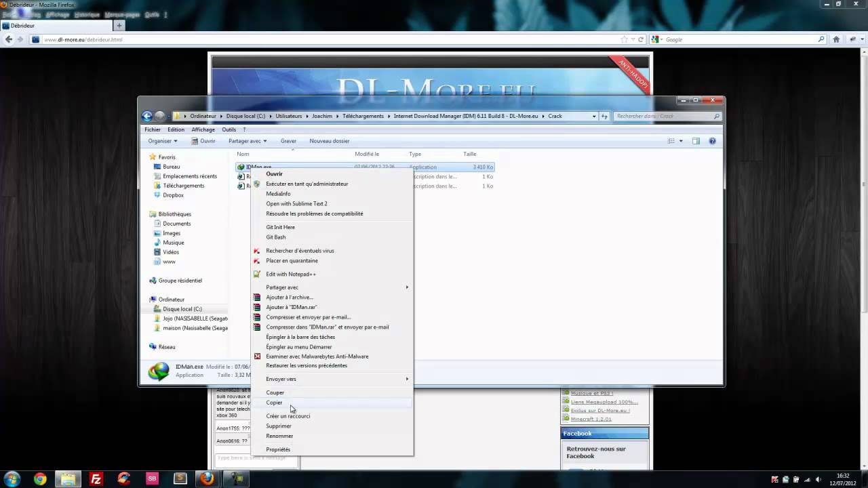Click the WinRAR icon beside Ajouter à l'archive

click(257, 298)
